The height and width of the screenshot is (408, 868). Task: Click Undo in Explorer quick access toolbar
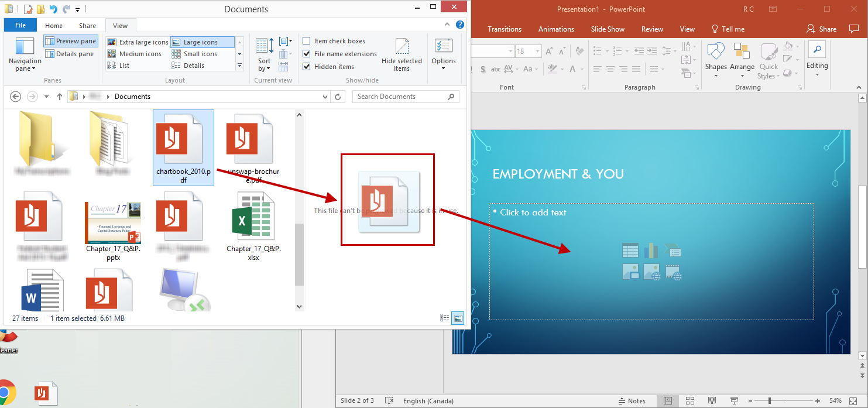pos(53,9)
